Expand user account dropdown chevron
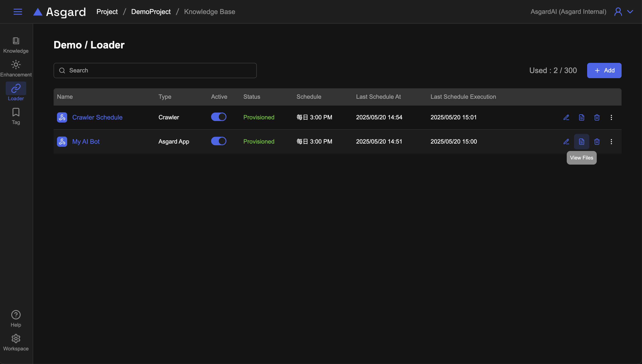The height and width of the screenshot is (364, 642). coord(630,12)
